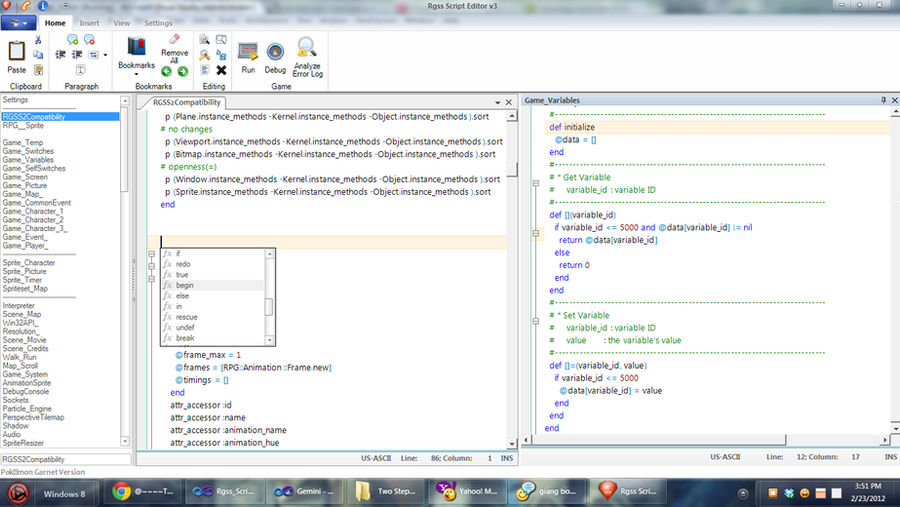
Task: Click the black X delete icon
Action: tap(221, 70)
